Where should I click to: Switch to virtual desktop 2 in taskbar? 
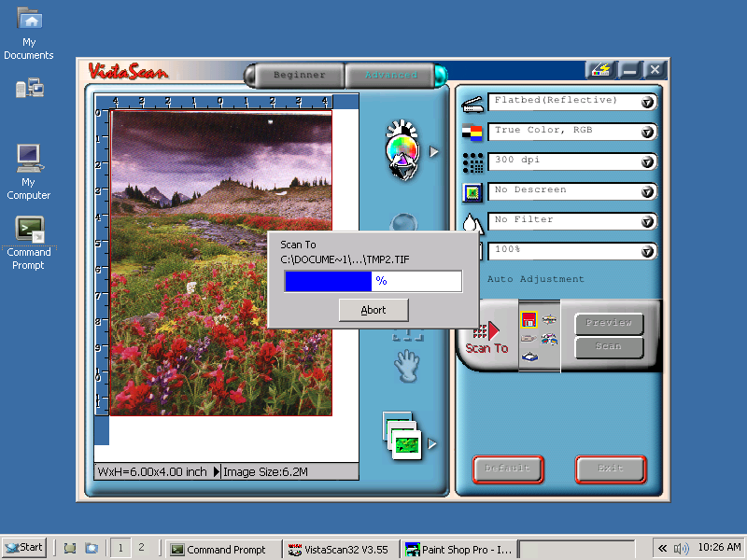tap(141, 548)
